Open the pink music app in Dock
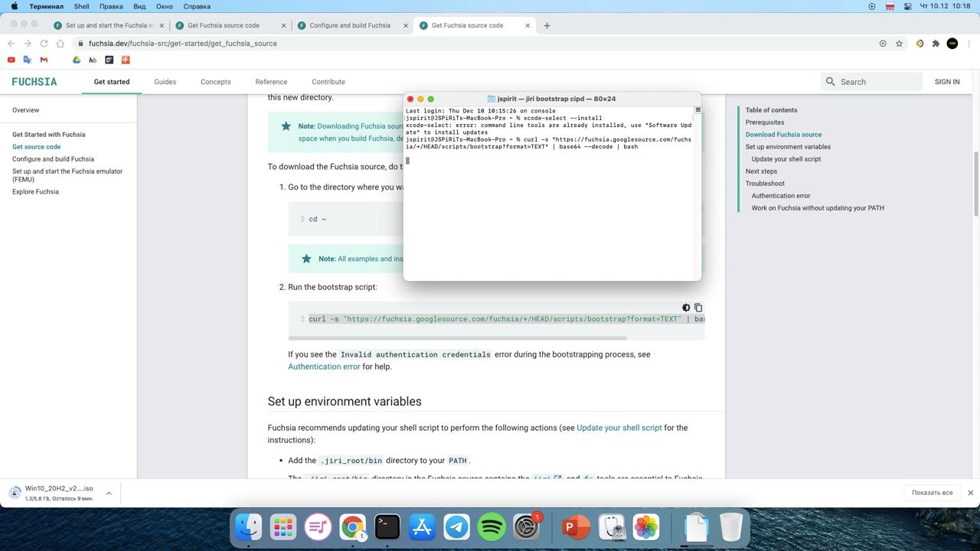This screenshot has width=980, height=551. click(318, 527)
